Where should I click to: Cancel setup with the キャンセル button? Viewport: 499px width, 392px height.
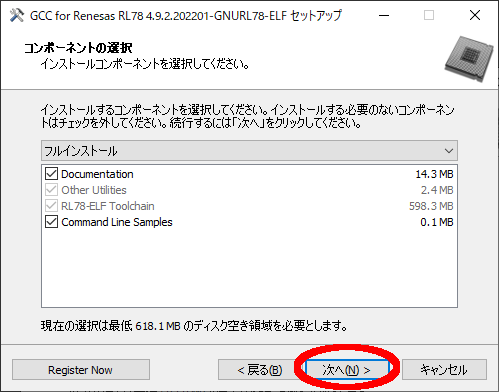(x=444, y=370)
